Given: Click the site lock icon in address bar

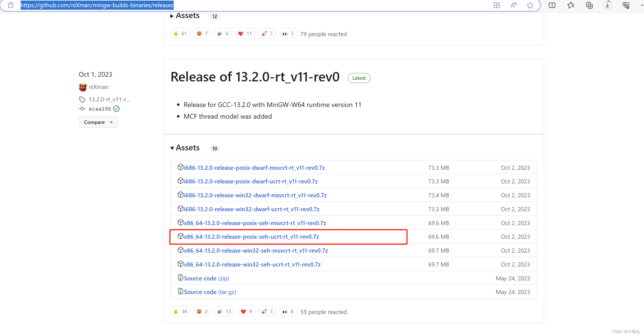Looking at the screenshot, I should point(11,5).
